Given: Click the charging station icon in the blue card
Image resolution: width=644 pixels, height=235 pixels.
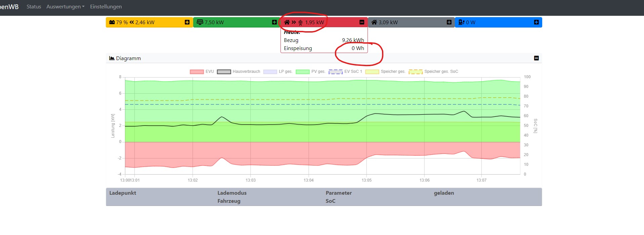Looking at the screenshot, I should [461, 22].
